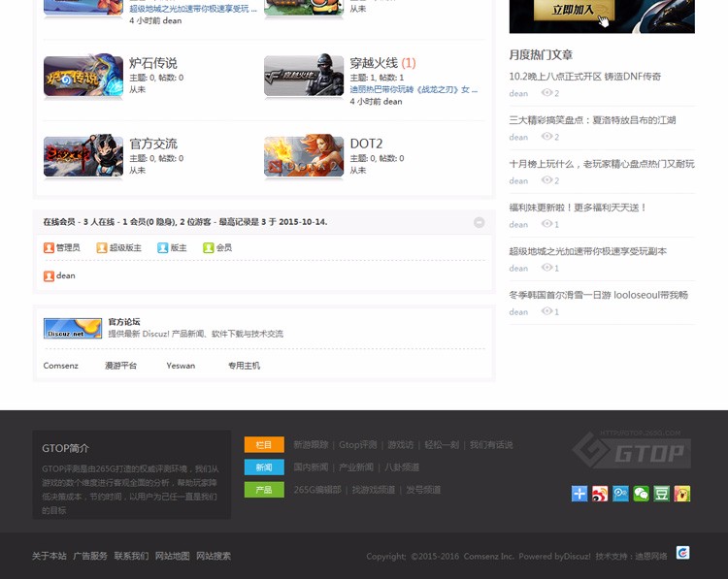Image resolution: width=728 pixels, height=579 pixels.
Task: Open the Yeswan friend link
Action: (x=181, y=366)
